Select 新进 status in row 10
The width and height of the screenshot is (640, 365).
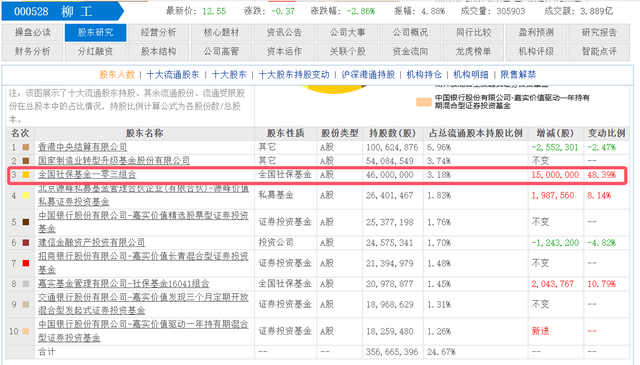tap(540, 331)
